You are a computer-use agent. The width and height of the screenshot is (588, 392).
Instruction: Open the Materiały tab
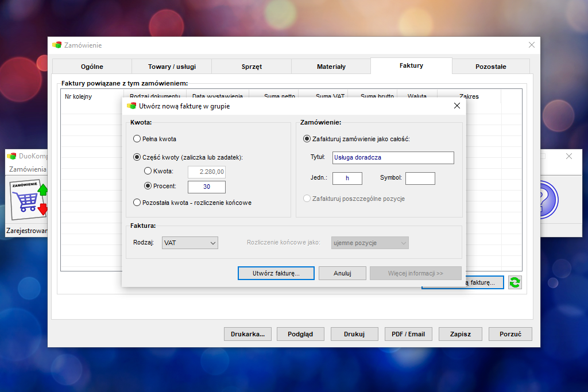pyautogui.click(x=331, y=67)
